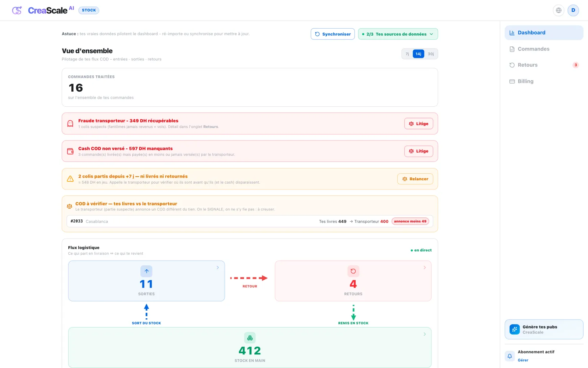Click the Génère tes pubs CreaScale card
The width and height of the screenshot is (588, 368).
(544, 329)
